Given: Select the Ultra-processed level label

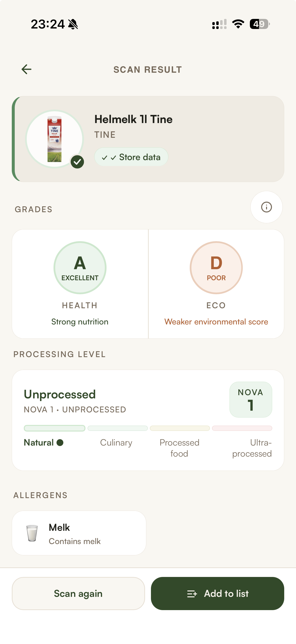Looking at the screenshot, I should (x=252, y=448).
